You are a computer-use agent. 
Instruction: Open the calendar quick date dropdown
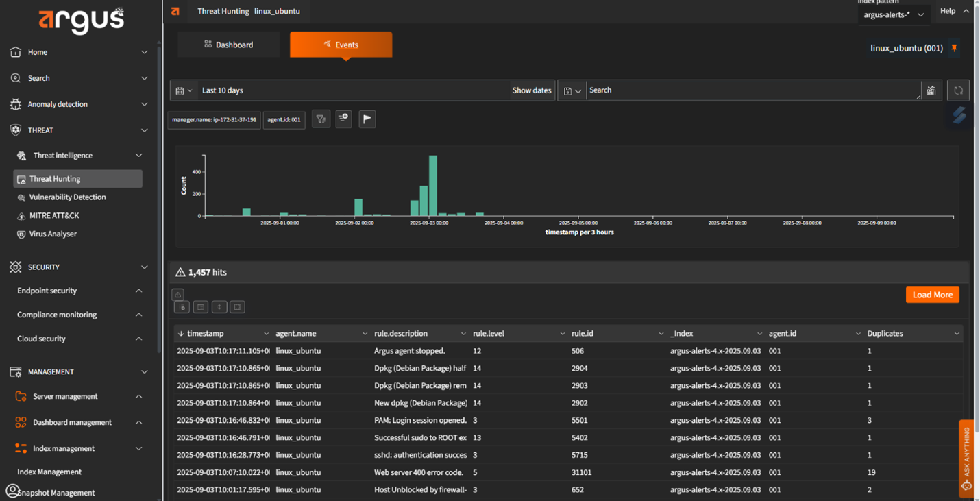pos(184,90)
